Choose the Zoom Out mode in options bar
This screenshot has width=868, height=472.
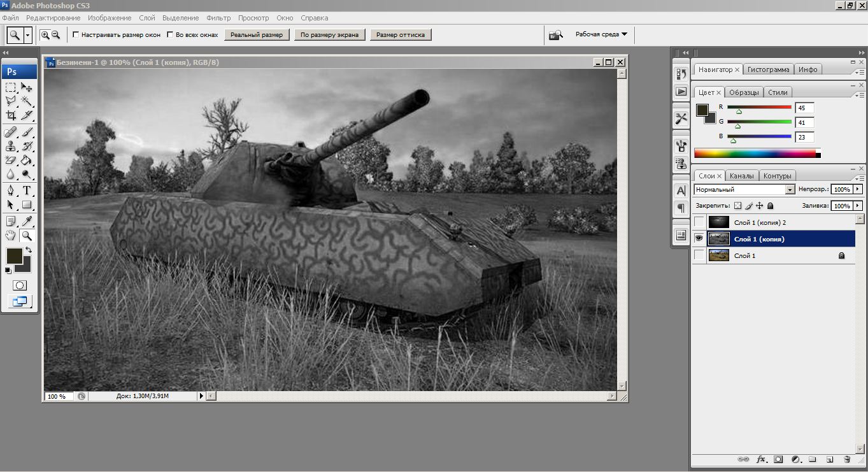pos(55,35)
